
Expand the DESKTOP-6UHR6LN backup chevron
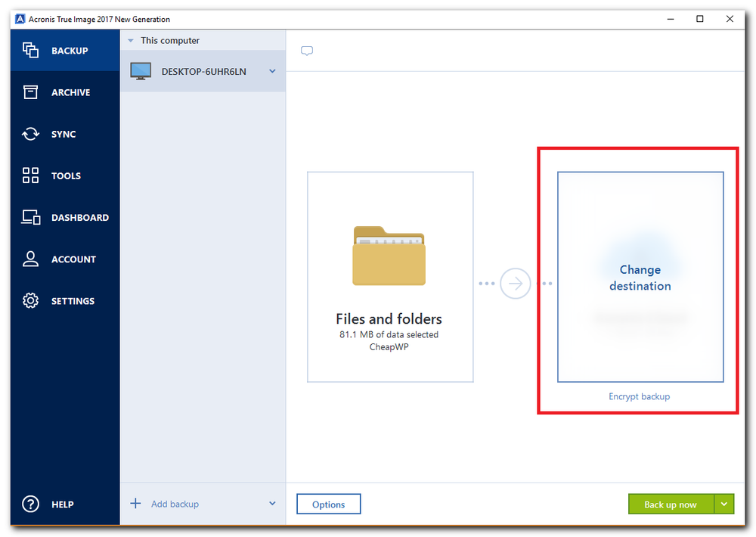tap(272, 71)
